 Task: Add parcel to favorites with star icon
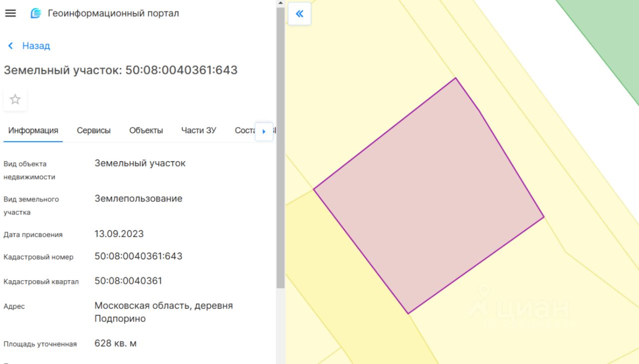click(x=15, y=99)
